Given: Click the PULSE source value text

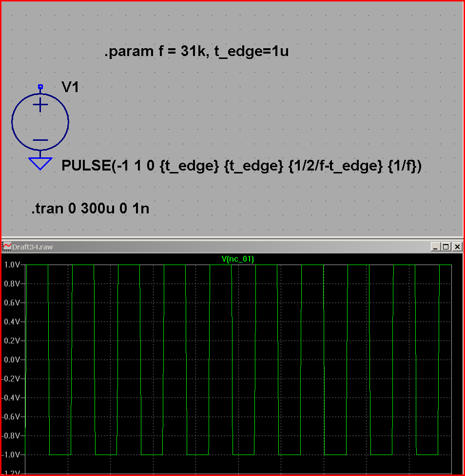Looking at the screenshot, I should pyautogui.click(x=241, y=166).
